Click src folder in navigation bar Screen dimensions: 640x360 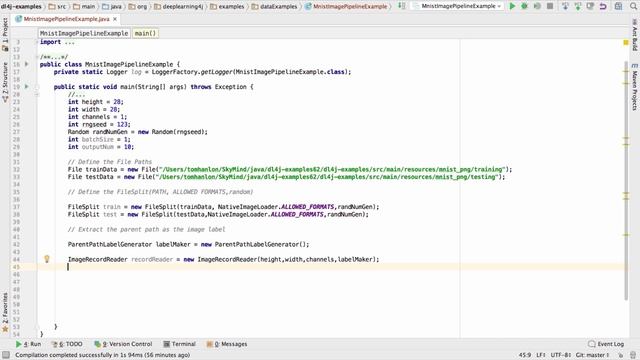click(x=57, y=6)
